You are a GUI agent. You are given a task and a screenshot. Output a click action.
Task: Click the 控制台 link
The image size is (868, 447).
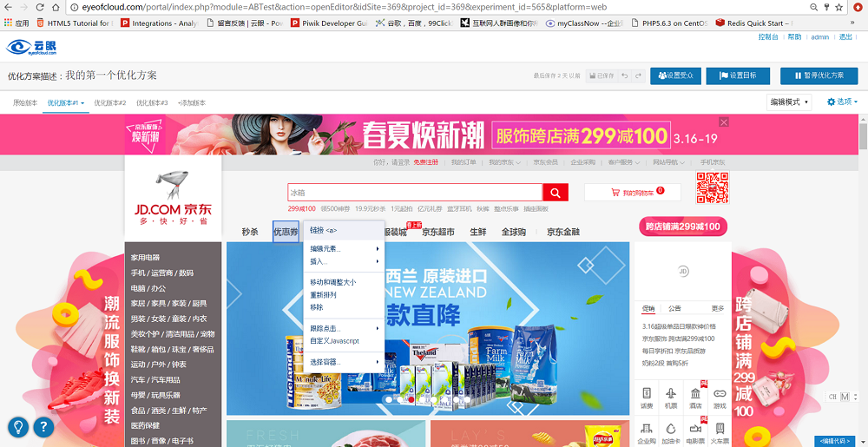tap(768, 37)
